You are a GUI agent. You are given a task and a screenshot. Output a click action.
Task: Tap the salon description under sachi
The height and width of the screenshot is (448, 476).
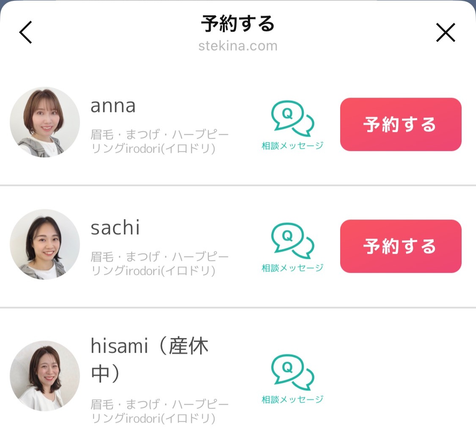point(160,264)
